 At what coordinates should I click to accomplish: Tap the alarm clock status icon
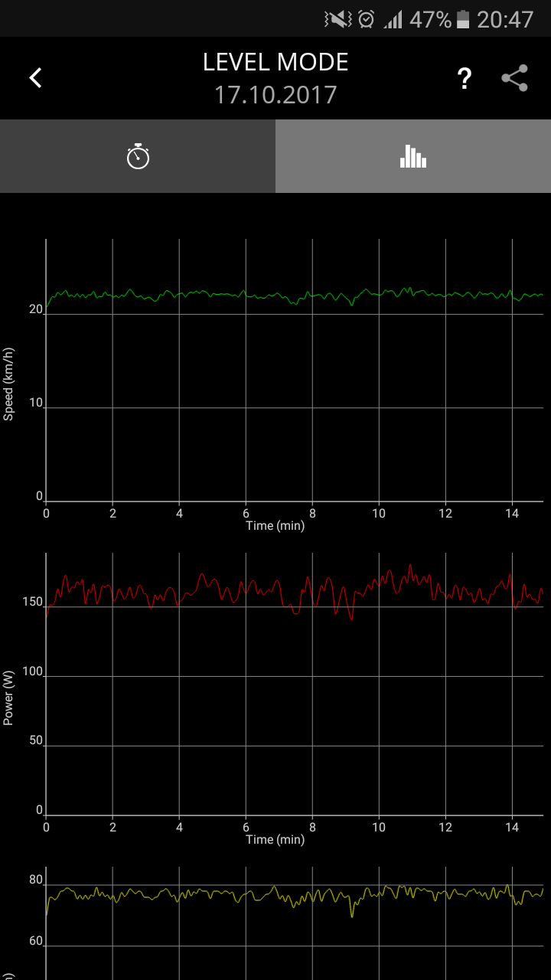367,19
